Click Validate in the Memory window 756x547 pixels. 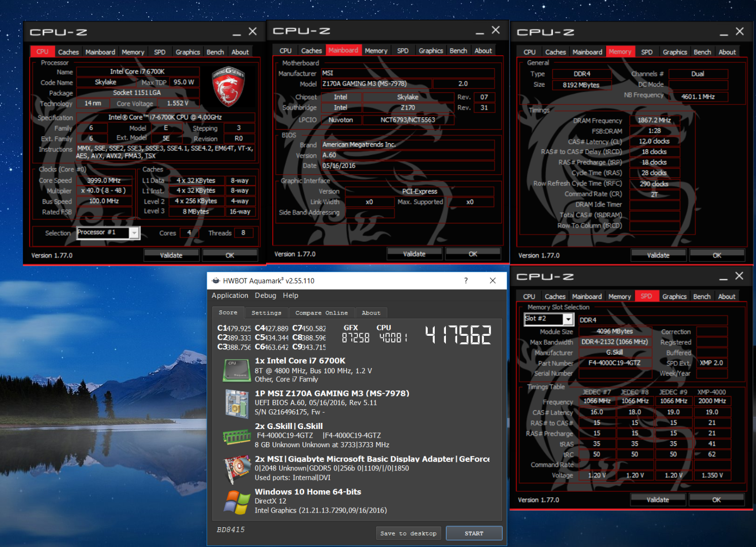tap(658, 255)
